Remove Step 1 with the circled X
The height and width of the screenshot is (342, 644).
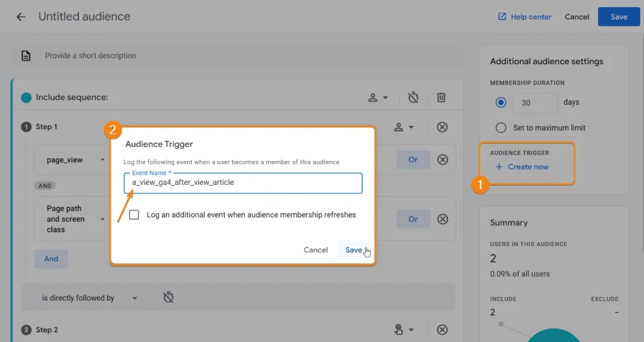pyautogui.click(x=442, y=127)
